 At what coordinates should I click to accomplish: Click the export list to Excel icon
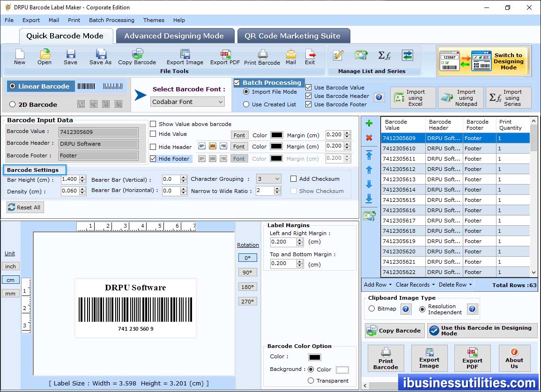(369, 216)
